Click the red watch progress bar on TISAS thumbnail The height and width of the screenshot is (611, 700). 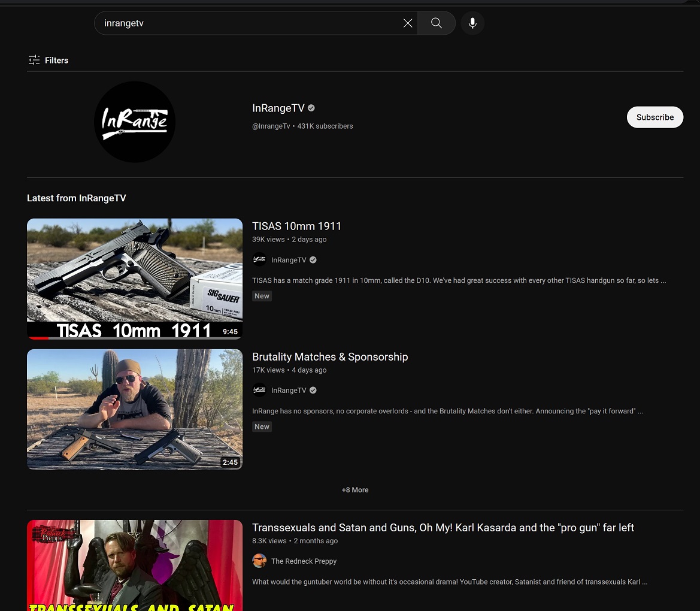pyautogui.click(x=38, y=338)
